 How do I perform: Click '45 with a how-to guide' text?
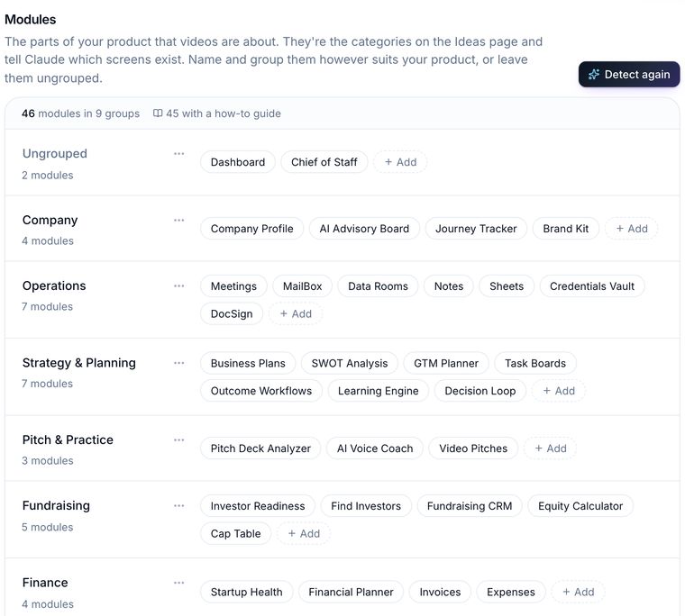(224, 113)
